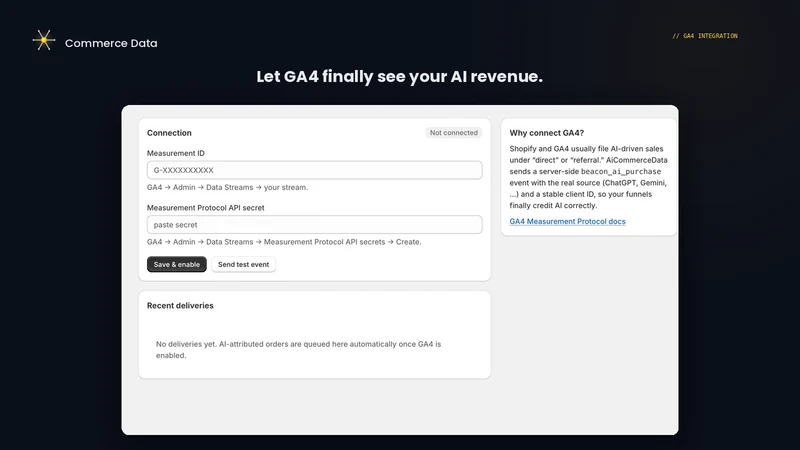Focus the Measurement Protocol API secret field
The width and height of the screenshot is (800, 450).
point(314,224)
